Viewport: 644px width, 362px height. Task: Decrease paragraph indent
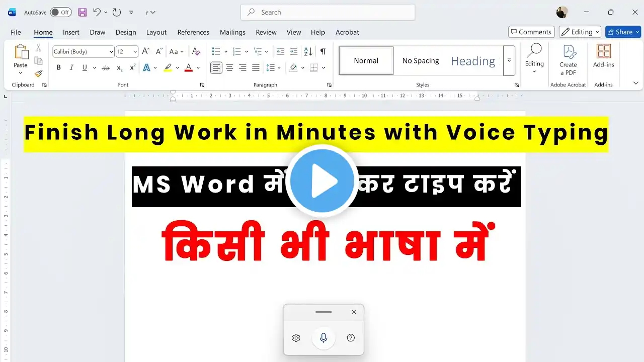(x=281, y=51)
